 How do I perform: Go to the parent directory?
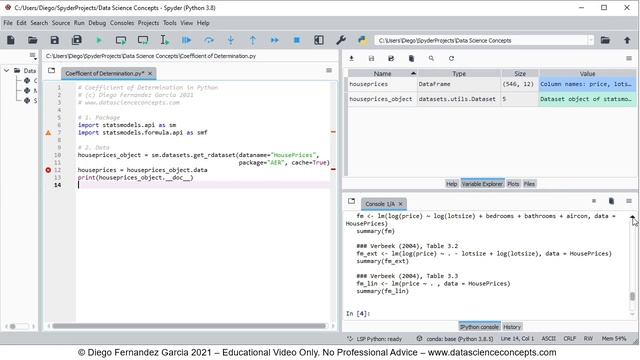coord(627,40)
